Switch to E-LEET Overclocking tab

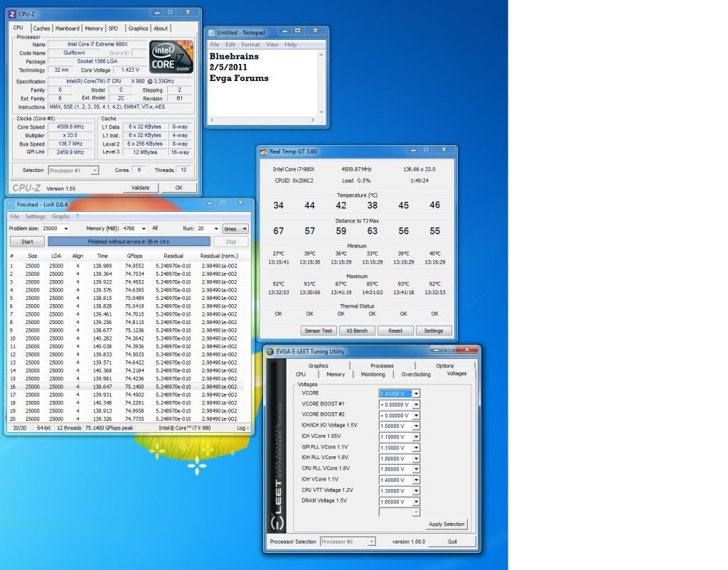point(415,375)
